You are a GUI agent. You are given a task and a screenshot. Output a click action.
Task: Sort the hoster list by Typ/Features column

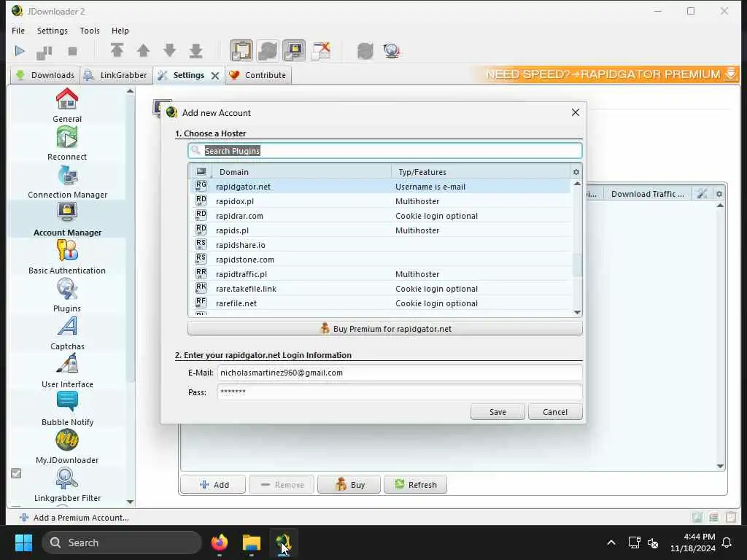point(480,172)
